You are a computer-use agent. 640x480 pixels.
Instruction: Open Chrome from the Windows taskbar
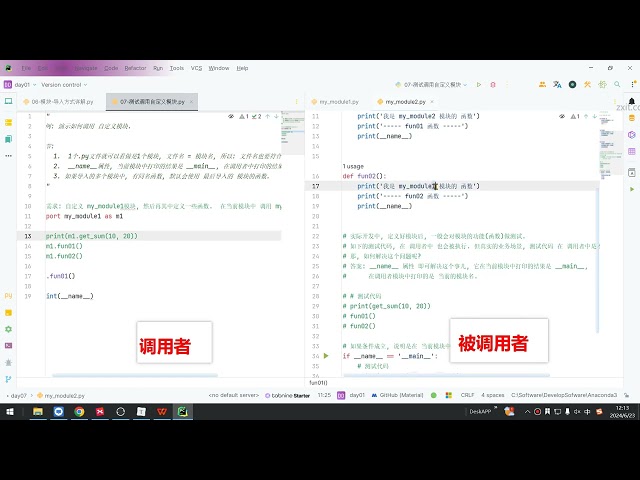[79, 411]
